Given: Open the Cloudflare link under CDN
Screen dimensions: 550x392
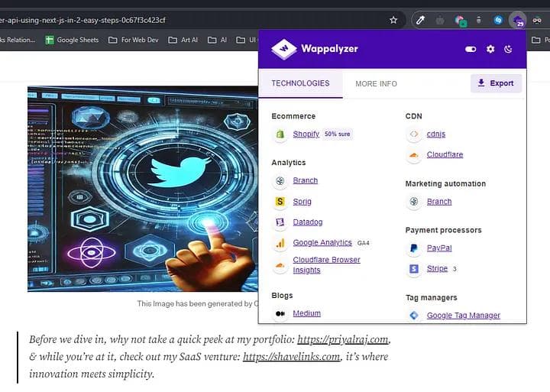Looking at the screenshot, I should (445, 154).
